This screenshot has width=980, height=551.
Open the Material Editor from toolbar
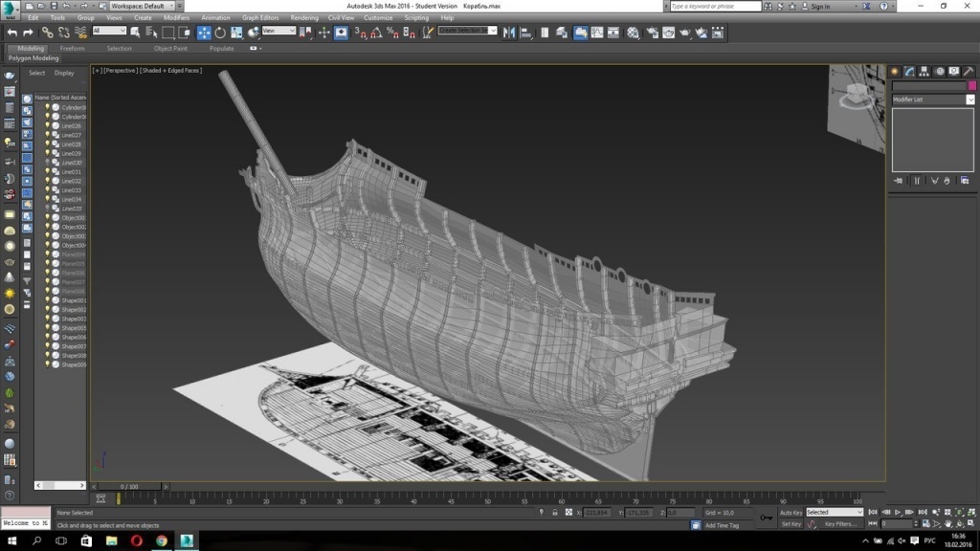pos(633,33)
